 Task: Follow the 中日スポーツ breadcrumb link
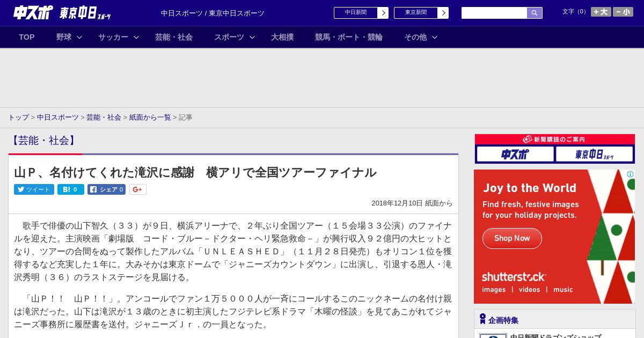pyautogui.click(x=57, y=117)
